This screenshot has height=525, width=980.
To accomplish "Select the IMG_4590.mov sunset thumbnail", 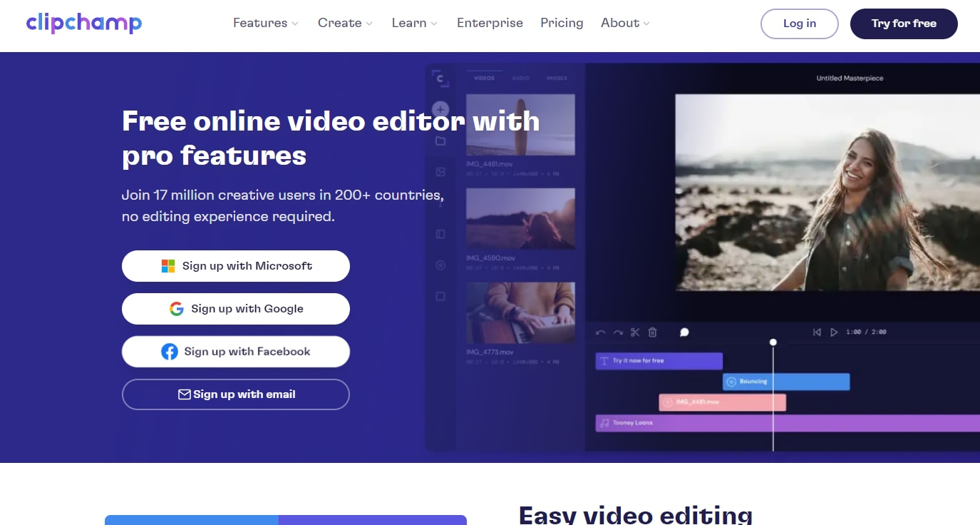I will 520,218.
